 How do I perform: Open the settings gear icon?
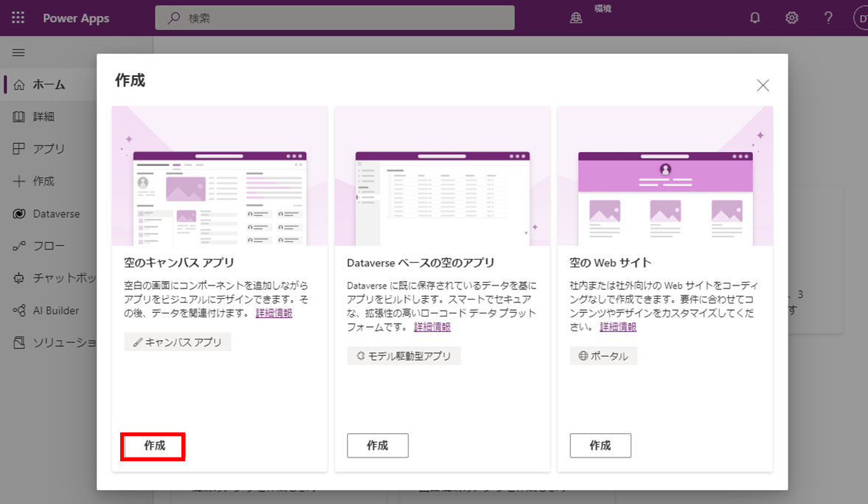pyautogui.click(x=791, y=18)
